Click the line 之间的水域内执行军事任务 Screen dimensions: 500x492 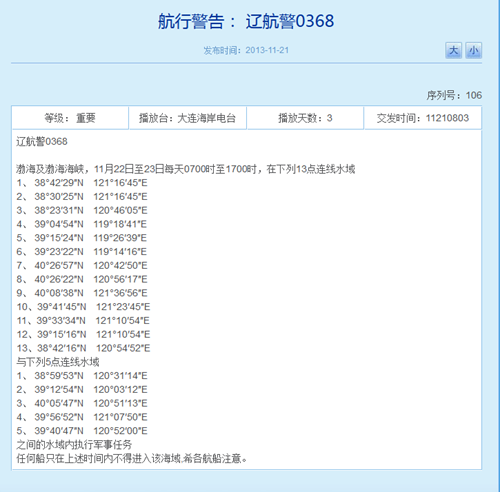pos(74,445)
